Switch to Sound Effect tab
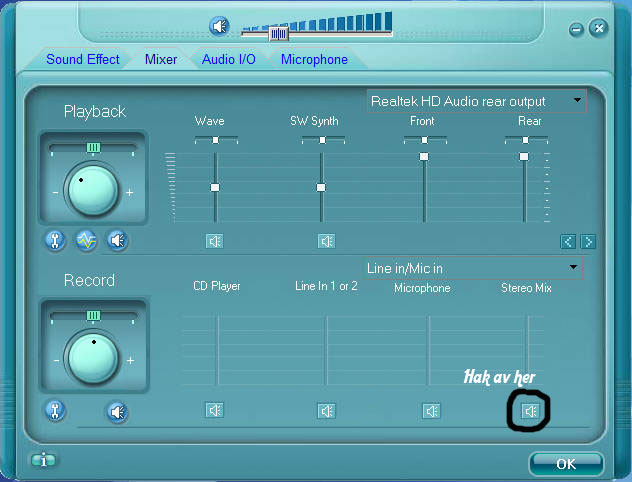 83,59
